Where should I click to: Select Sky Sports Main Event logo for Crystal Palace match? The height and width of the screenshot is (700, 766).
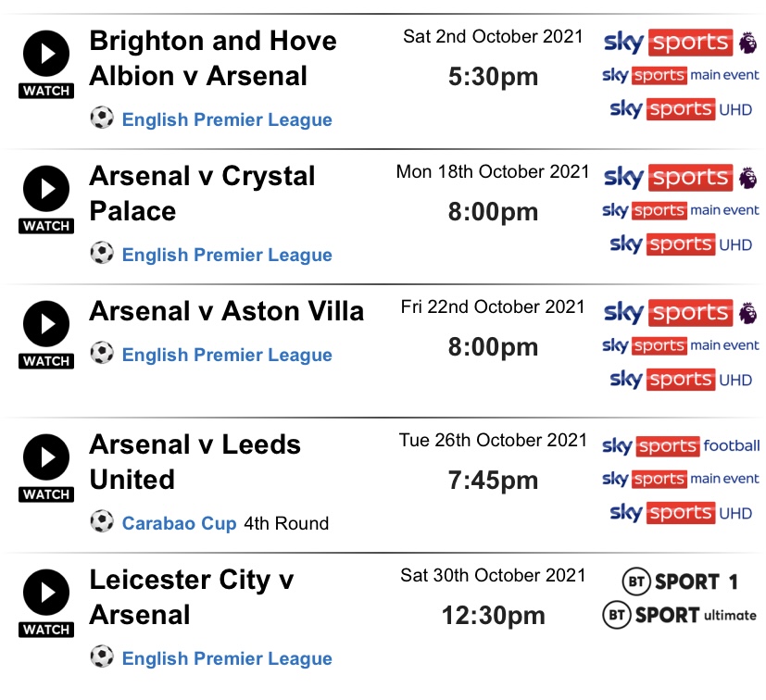(681, 210)
